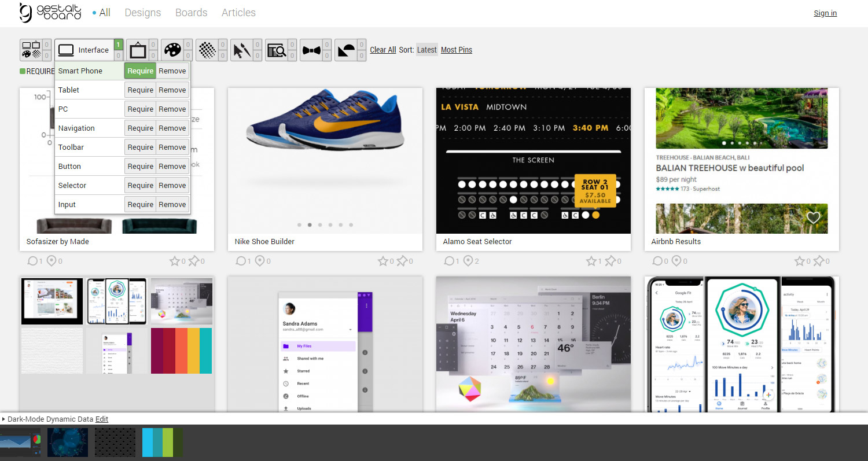This screenshot has height=461, width=868.
Task: Toggle Require for Smart Phone
Action: [141, 71]
